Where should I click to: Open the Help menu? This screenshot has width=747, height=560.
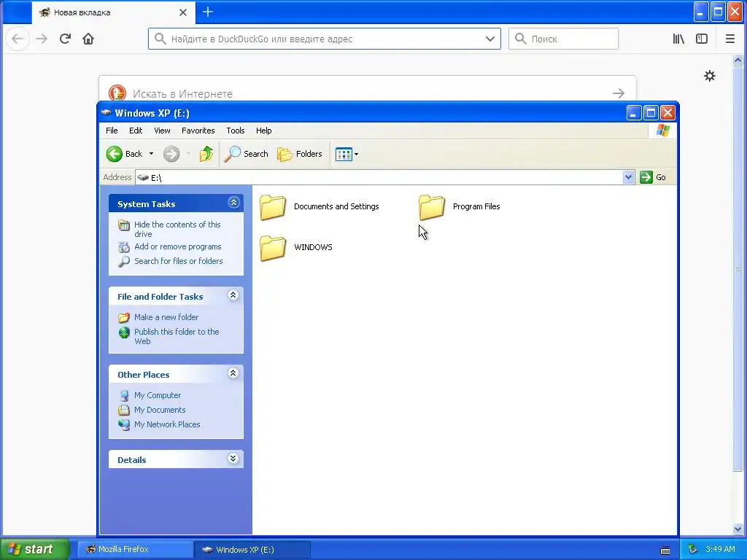[x=263, y=131]
